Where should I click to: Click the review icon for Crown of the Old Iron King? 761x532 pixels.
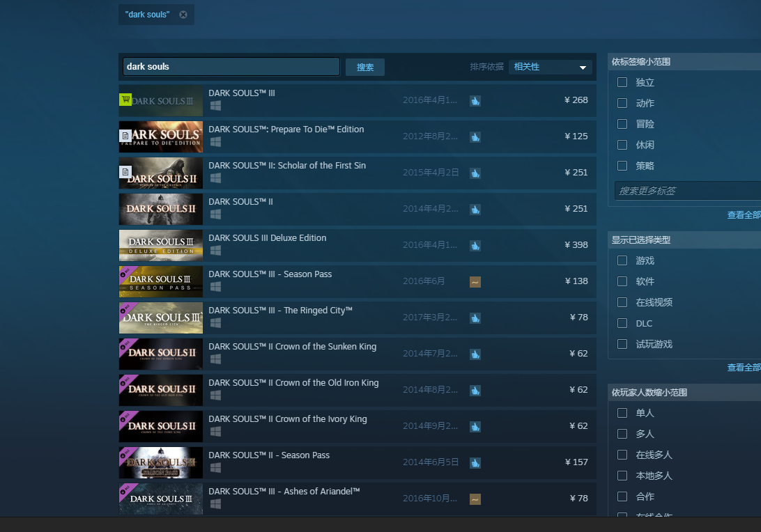[475, 391]
